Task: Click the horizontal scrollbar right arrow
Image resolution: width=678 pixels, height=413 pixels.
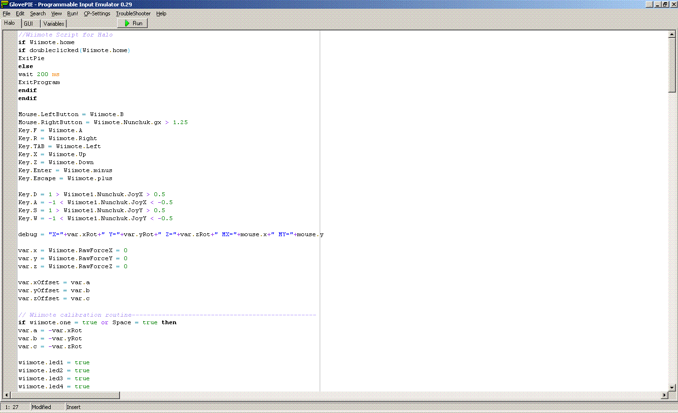Action: point(663,395)
